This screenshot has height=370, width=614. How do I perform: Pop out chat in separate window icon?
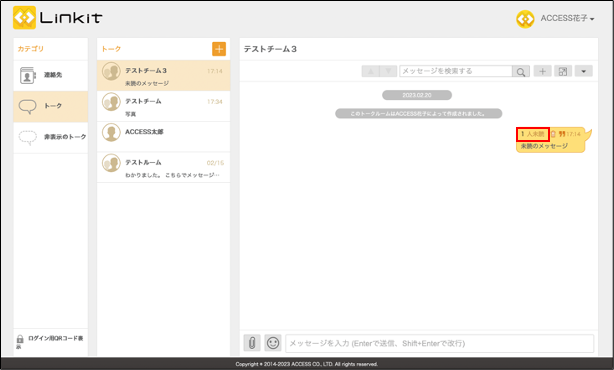point(563,71)
